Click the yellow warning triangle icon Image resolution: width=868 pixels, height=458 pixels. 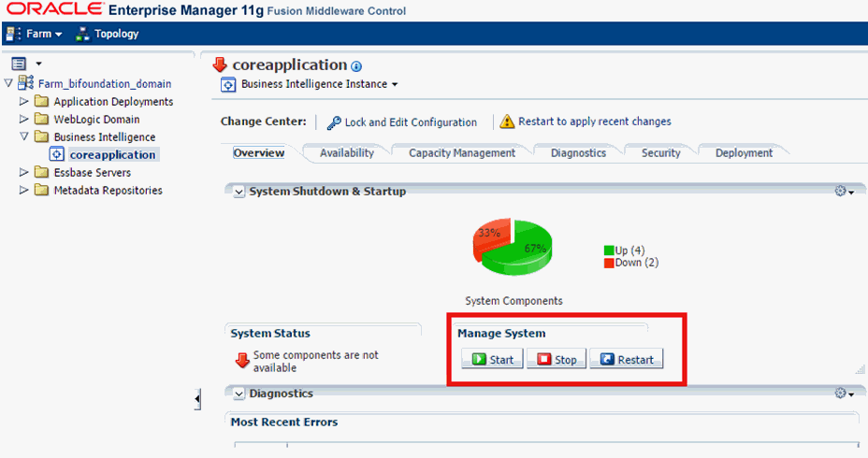(507, 122)
